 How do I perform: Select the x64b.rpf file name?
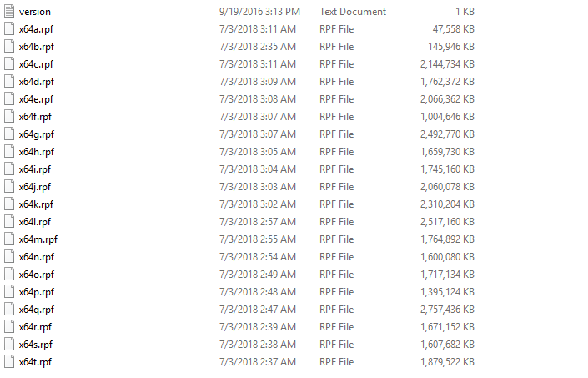click(37, 47)
